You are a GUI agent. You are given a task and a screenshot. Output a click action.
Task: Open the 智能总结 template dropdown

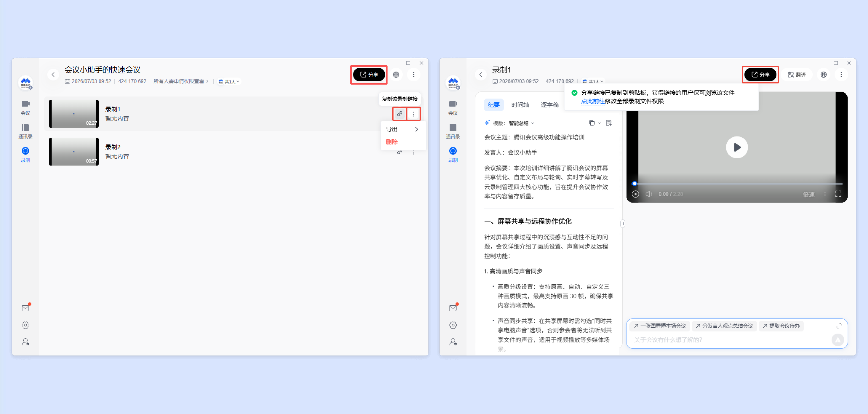(x=521, y=123)
